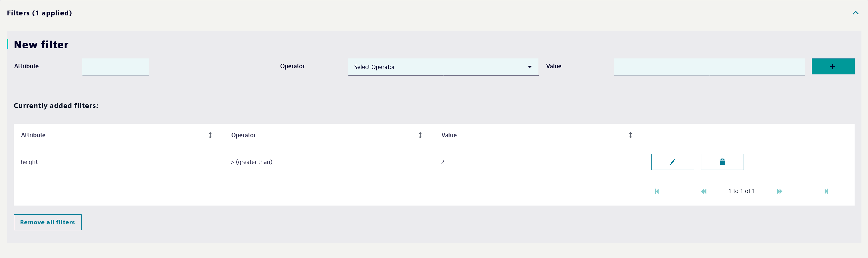Open the Select Operator dropdown

pos(443,67)
